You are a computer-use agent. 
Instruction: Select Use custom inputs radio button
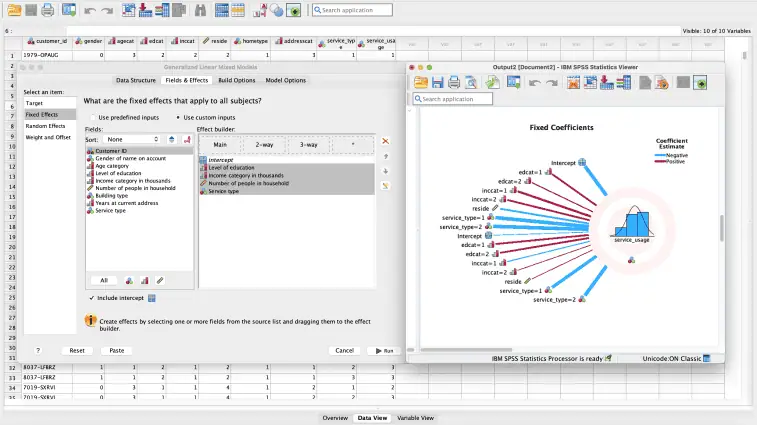(x=178, y=117)
